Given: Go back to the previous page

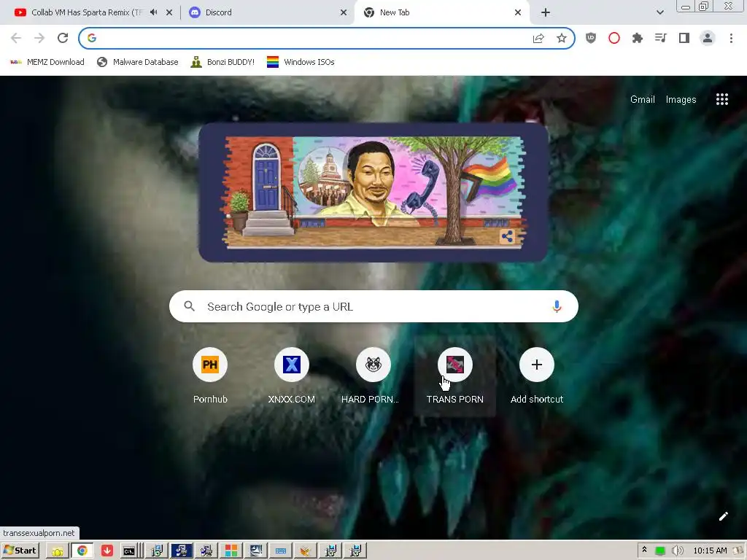Looking at the screenshot, I should coord(16,38).
